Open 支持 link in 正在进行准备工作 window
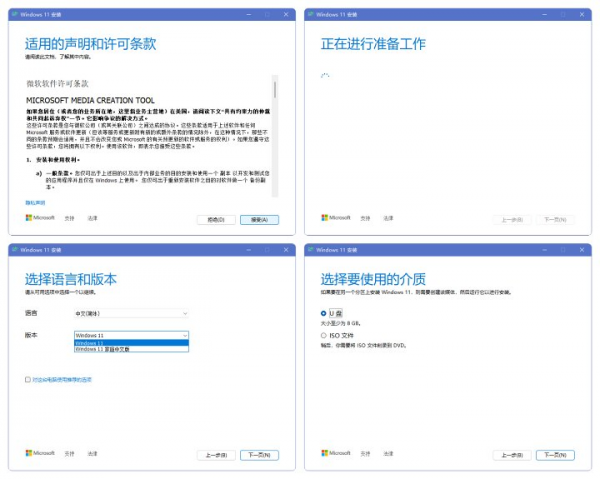The width and height of the screenshot is (600, 479). coord(365,218)
